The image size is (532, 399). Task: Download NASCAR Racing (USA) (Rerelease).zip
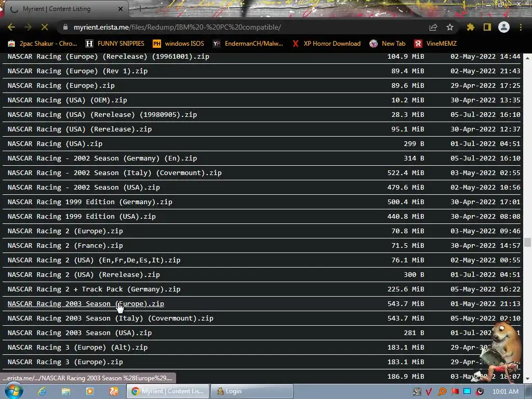tap(79, 129)
